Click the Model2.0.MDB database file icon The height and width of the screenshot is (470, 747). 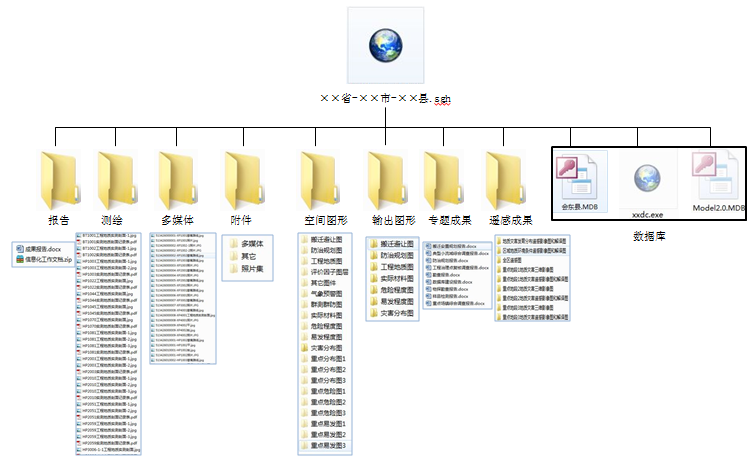[x=715, y=177]
